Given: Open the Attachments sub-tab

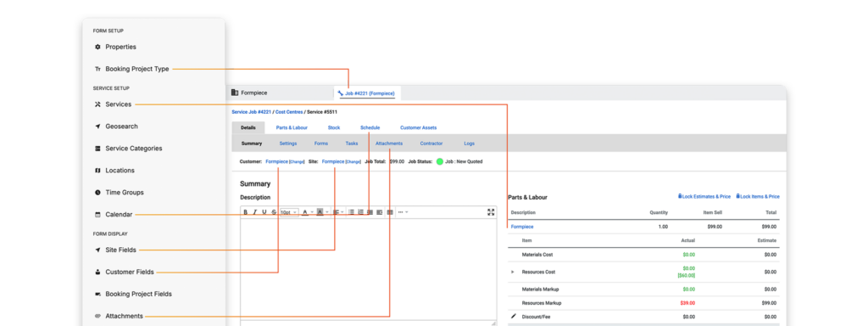Looking at the screenshot, I should point(389,143).
